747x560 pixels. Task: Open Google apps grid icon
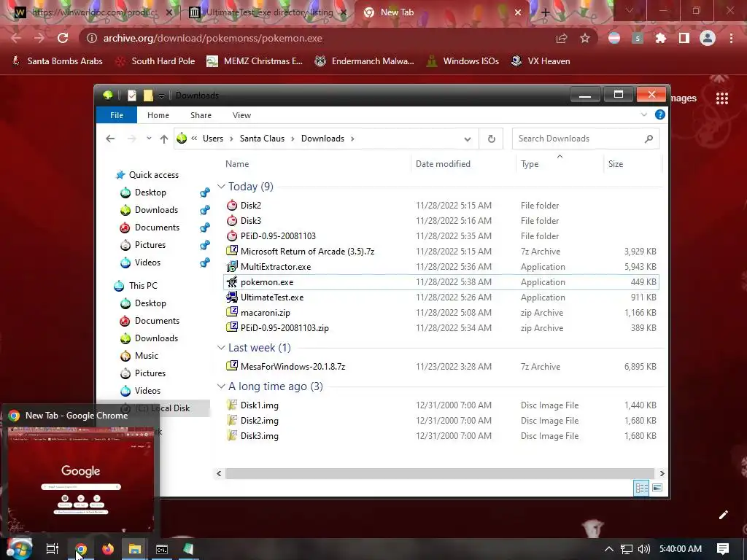pyautogui.click(x=722, y=98)
